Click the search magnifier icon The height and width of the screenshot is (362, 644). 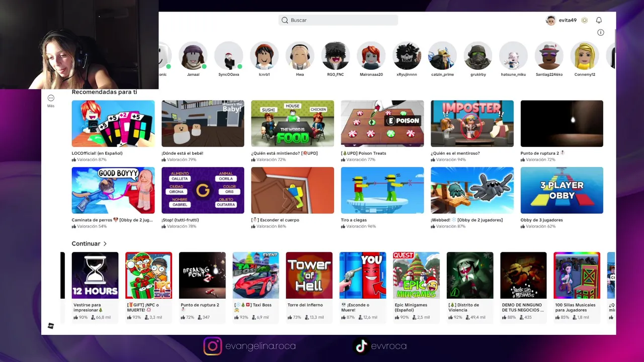285,20
